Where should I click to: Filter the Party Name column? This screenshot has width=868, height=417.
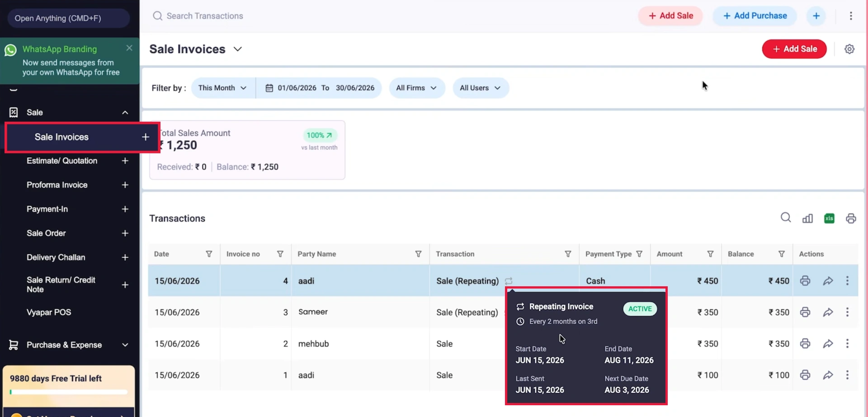coord(418,254)
